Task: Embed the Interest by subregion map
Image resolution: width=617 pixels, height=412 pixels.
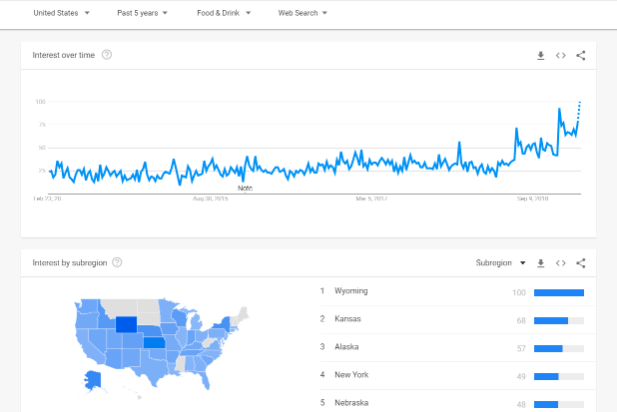Action: (x=561, y=263)
